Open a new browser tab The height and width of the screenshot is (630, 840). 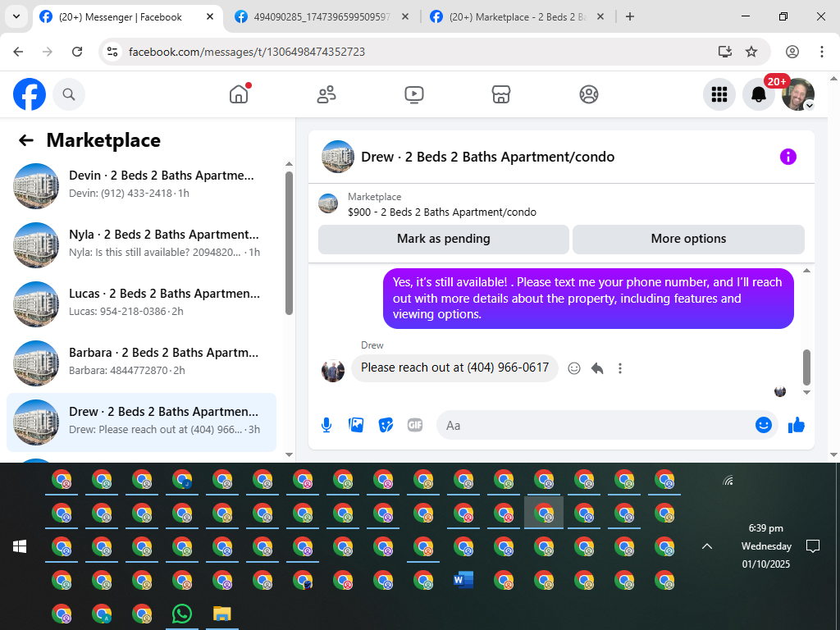[630, 17]
